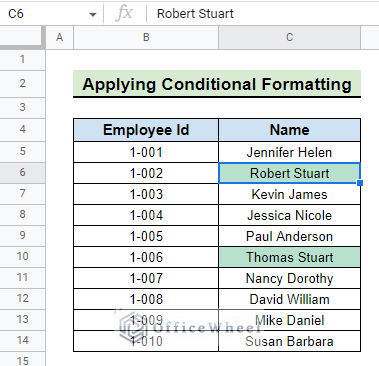Select the Susan Barbara cell

(289, 341)
